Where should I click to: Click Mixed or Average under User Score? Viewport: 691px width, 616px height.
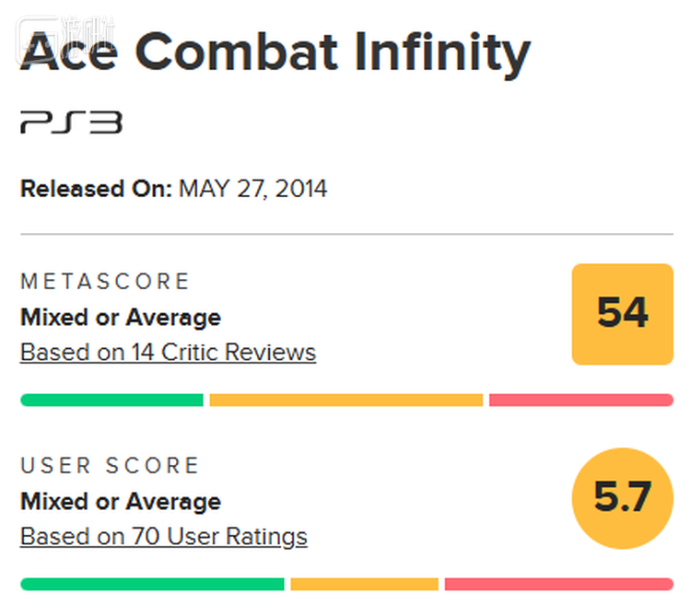(x=121, y=502)
